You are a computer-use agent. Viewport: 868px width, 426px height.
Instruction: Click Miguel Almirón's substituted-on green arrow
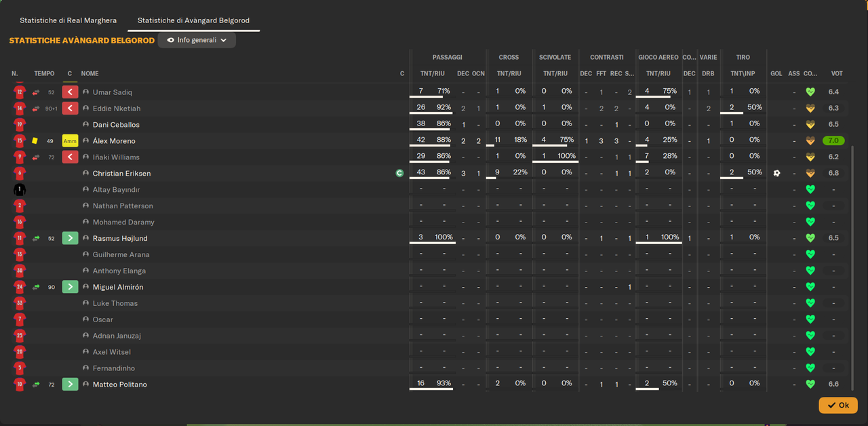(70, 287)
